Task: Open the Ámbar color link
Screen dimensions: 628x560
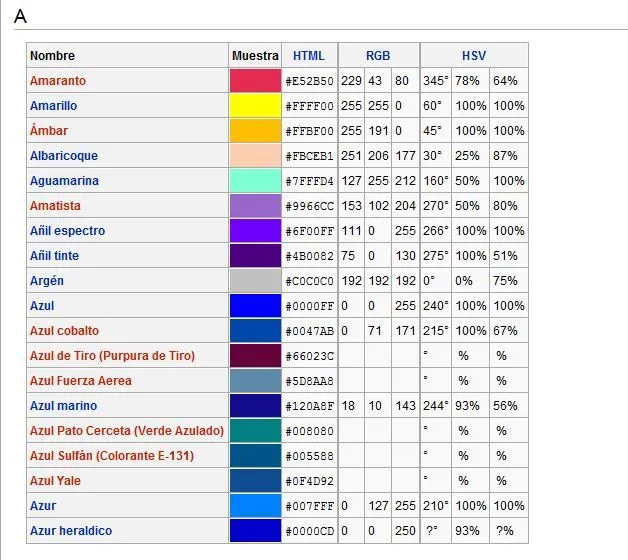Action: [x=48, y=131]
